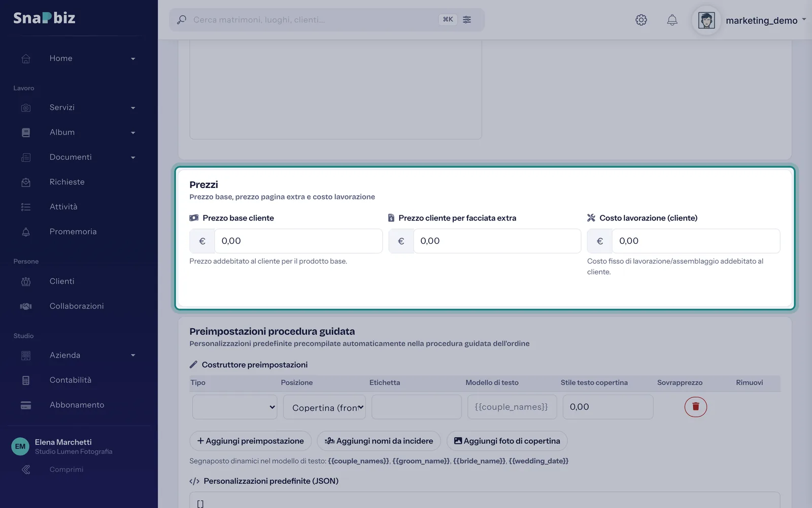Click the Etichetta input in preset row
This screenshot has width=812, height=508.
[x=416, y=407]
